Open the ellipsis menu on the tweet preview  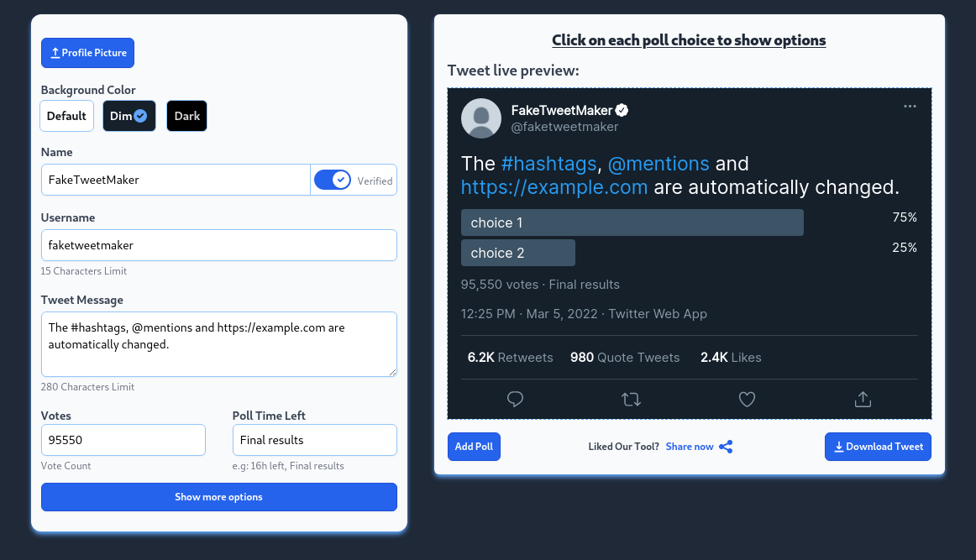910,106
